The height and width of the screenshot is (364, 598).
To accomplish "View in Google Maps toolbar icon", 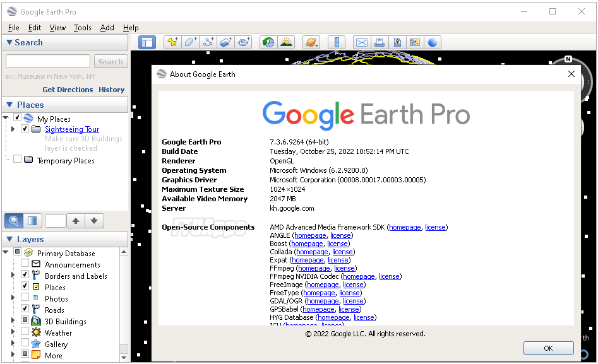I will pos(414,42).
